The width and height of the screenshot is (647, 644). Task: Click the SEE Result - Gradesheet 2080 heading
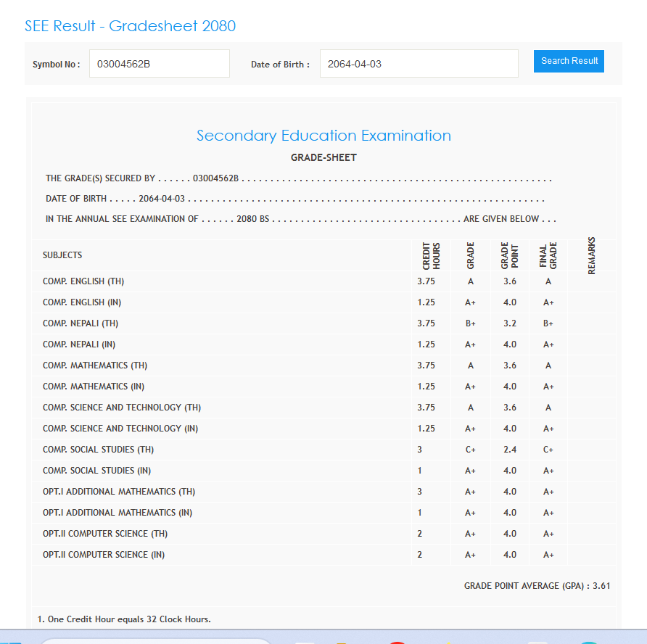130,26
